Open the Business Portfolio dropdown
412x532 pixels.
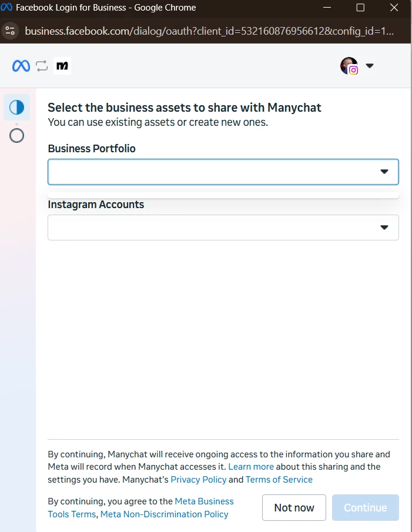[x=223, y=172]
